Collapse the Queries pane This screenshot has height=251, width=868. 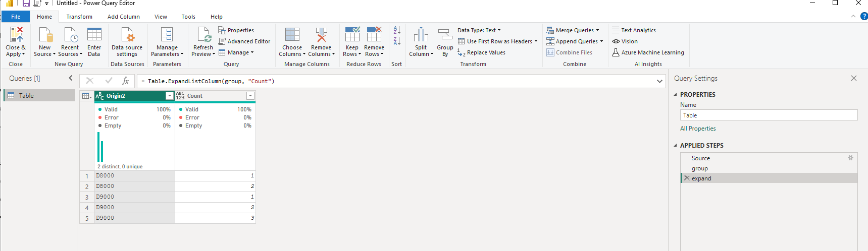(x=70, y=78)
